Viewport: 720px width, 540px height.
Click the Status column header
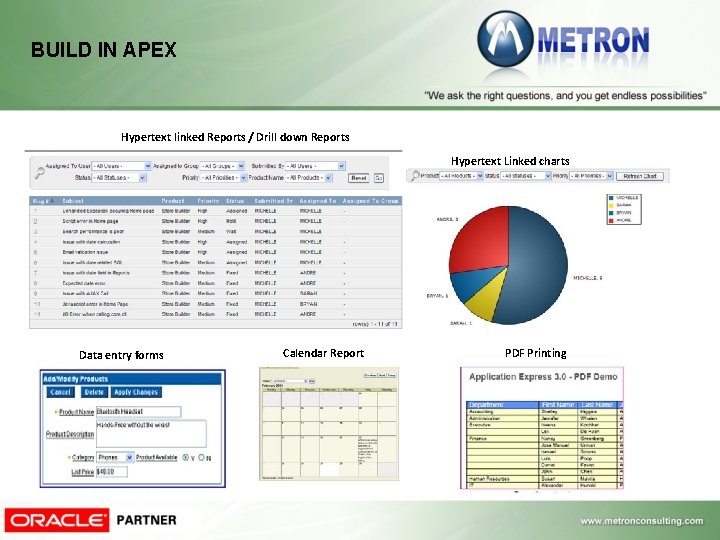235,201
